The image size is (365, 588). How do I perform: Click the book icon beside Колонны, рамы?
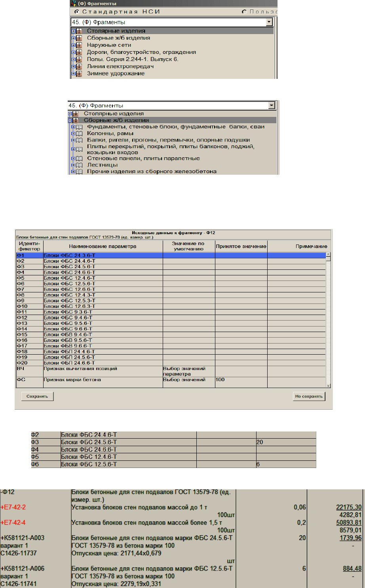point(79,134)
